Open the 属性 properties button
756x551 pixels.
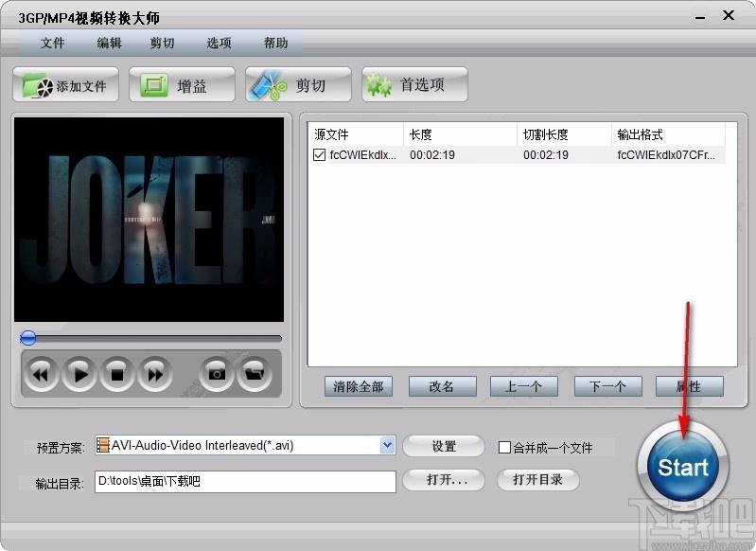pos(690,386)
